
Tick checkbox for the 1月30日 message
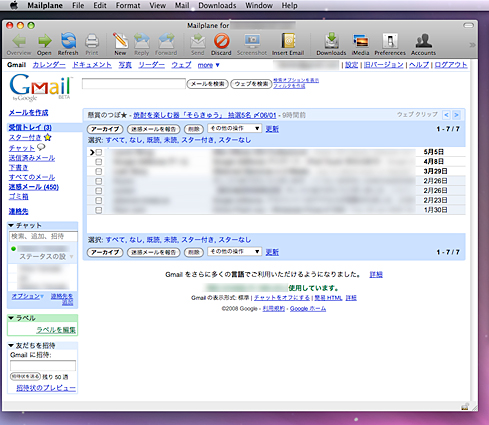(99, 210)
